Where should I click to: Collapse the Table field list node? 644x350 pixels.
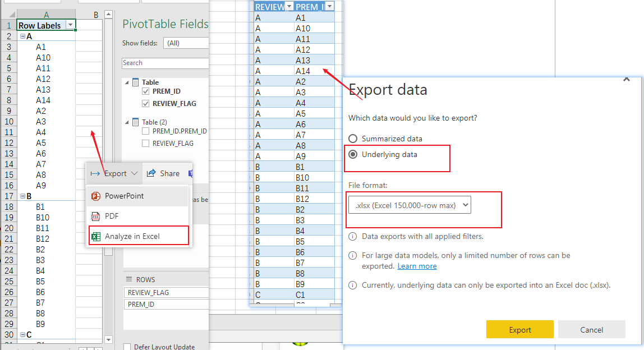coord(127,82)
